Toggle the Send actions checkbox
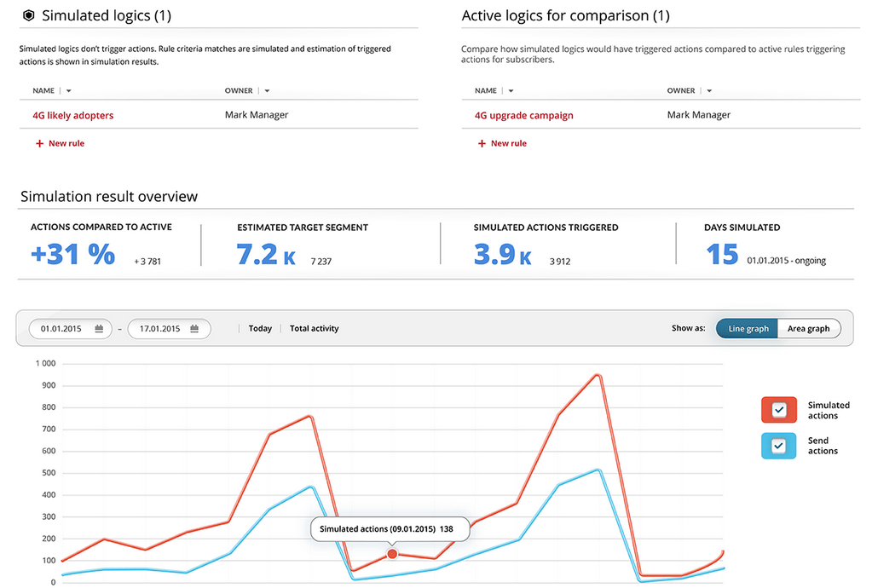 [778, 446]
